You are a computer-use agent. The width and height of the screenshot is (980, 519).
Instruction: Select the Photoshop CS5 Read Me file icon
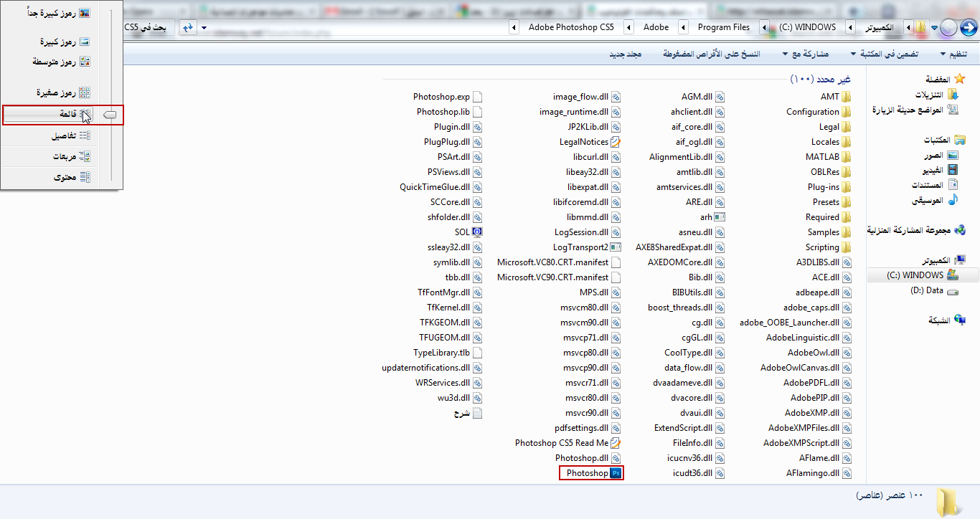click(616, 443)
